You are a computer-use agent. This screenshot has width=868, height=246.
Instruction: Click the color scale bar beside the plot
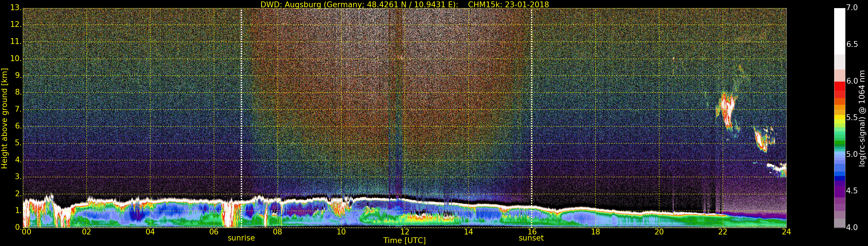click(839, 118)
